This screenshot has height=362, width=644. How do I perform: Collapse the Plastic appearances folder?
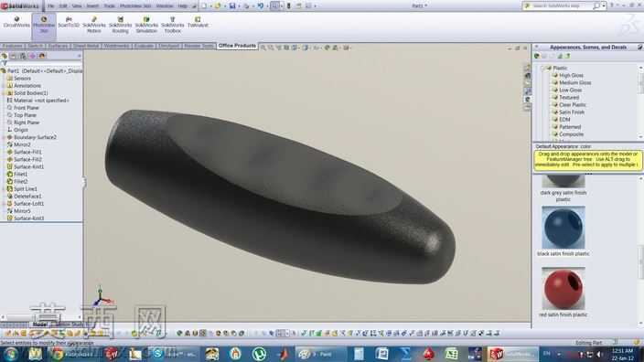pyautogui.click(x=543, y=69)
